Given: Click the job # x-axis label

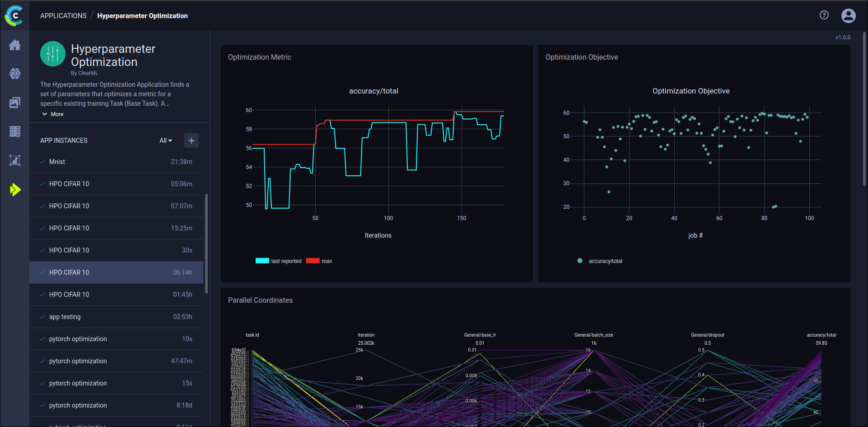Looking at the screenshot, I should (x=695, y=235).
